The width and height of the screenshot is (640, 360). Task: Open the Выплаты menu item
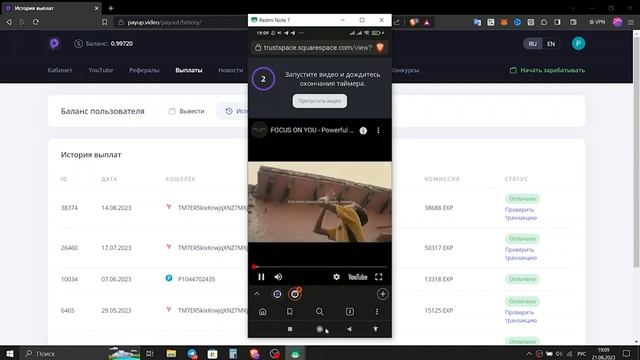click(189, 70)
